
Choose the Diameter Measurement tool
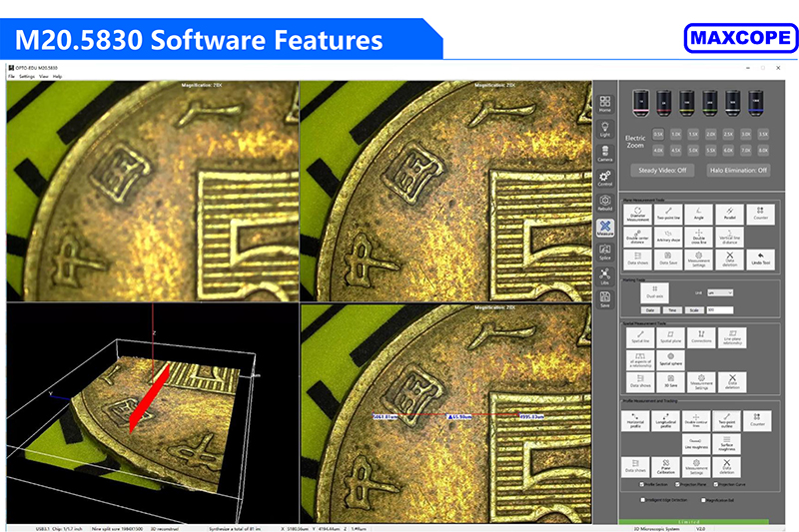tap(637, 214)
